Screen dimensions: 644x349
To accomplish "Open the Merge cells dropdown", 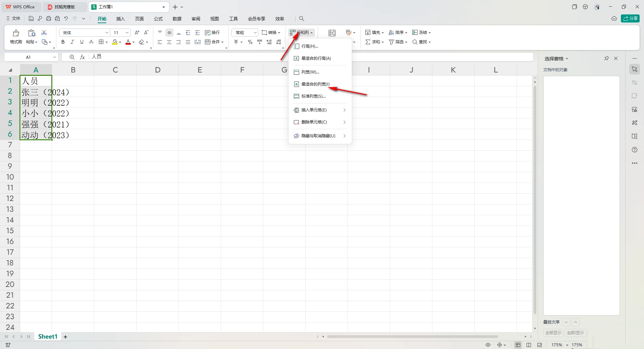I will coord(222,42).
